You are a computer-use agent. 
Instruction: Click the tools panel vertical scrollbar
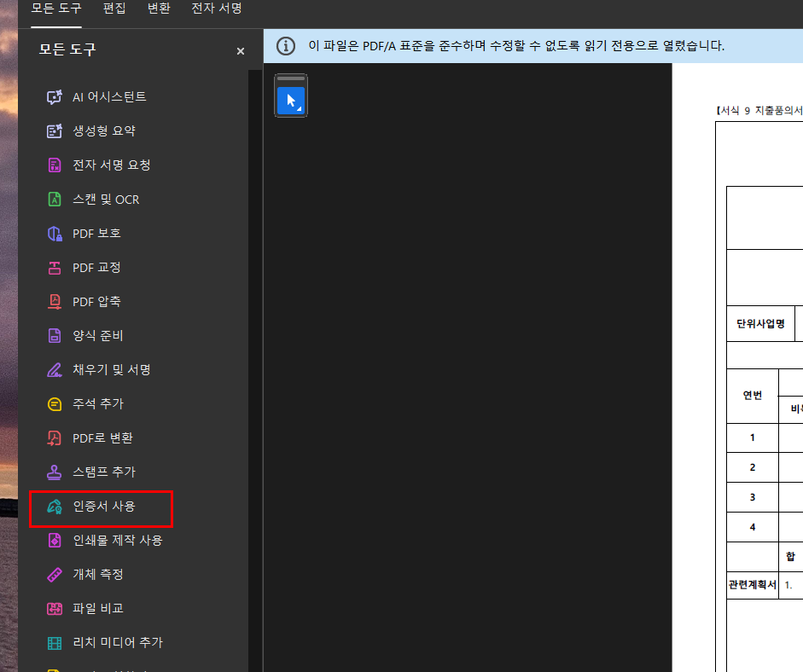tap(255, 371)
